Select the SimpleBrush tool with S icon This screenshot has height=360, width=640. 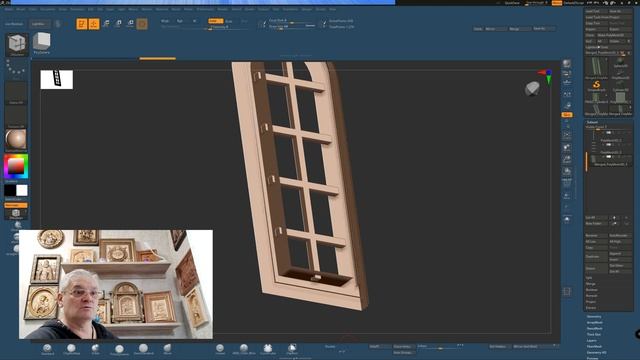(x=596, y=86)
